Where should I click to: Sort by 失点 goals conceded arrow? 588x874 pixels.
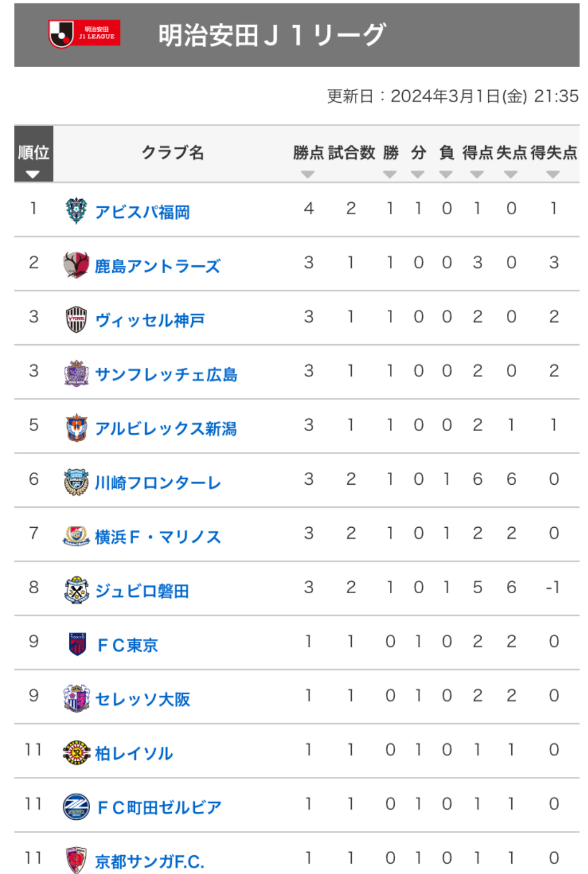511,174
